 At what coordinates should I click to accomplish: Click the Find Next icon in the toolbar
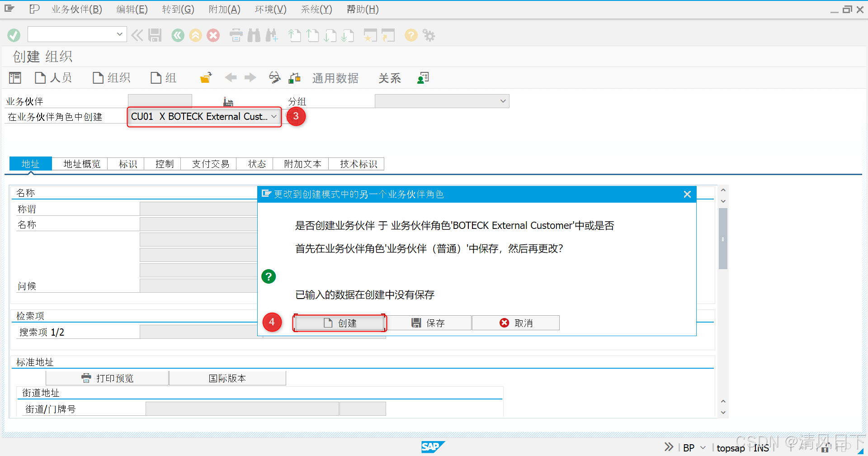[x=272, y=35]
